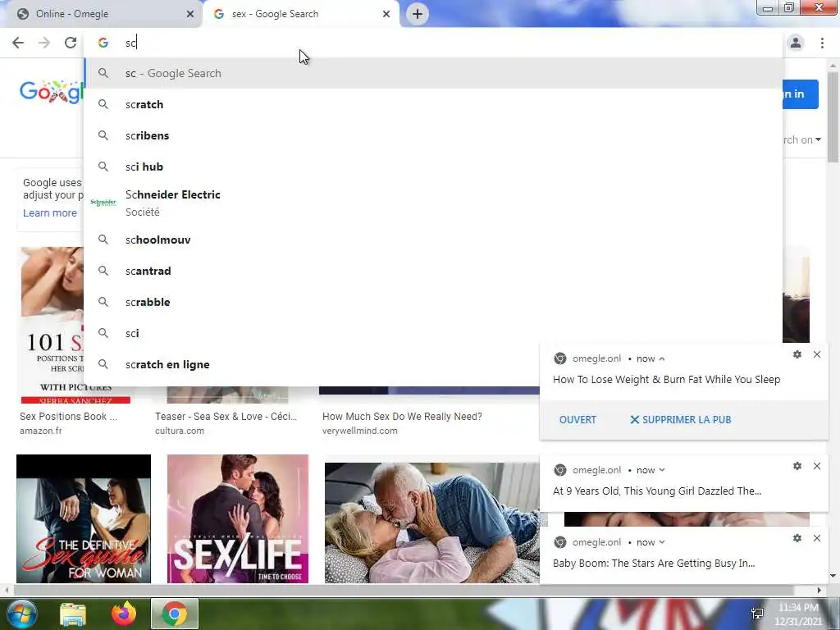Go forward with the arrow button

tap(44, 43)
